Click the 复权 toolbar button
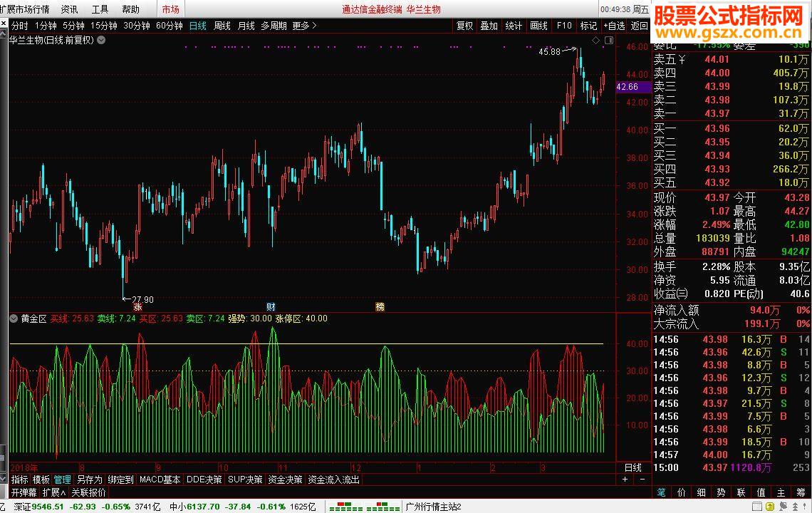 [x=464, y=26]
